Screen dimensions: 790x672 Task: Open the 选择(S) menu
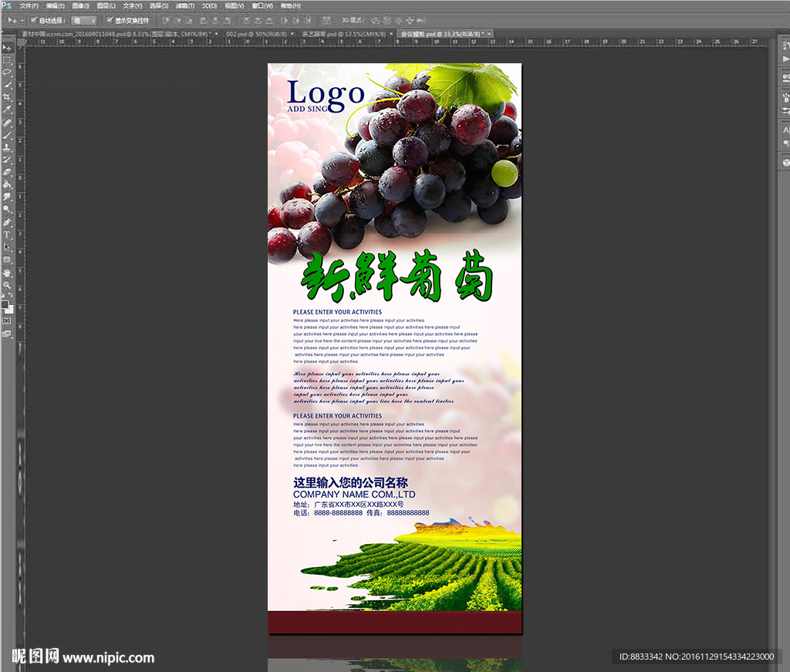159,5
